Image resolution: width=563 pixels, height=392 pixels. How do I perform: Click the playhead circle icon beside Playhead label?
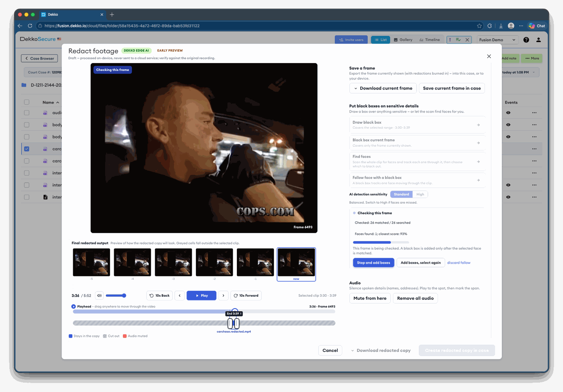point(74,306)
